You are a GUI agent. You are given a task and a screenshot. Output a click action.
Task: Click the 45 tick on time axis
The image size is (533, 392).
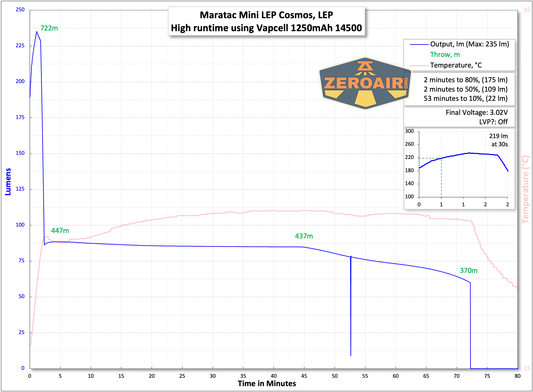pyautogui.click(x=304, y=376)
